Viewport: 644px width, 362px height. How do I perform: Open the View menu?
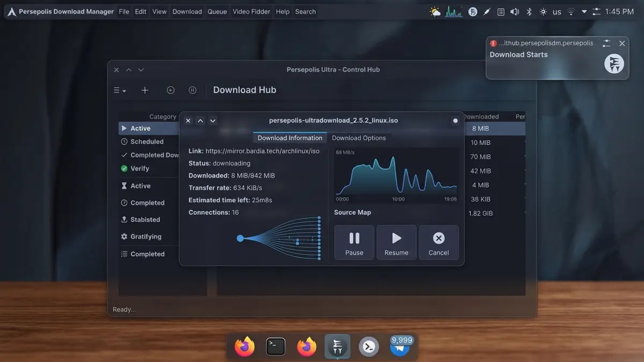159,11
